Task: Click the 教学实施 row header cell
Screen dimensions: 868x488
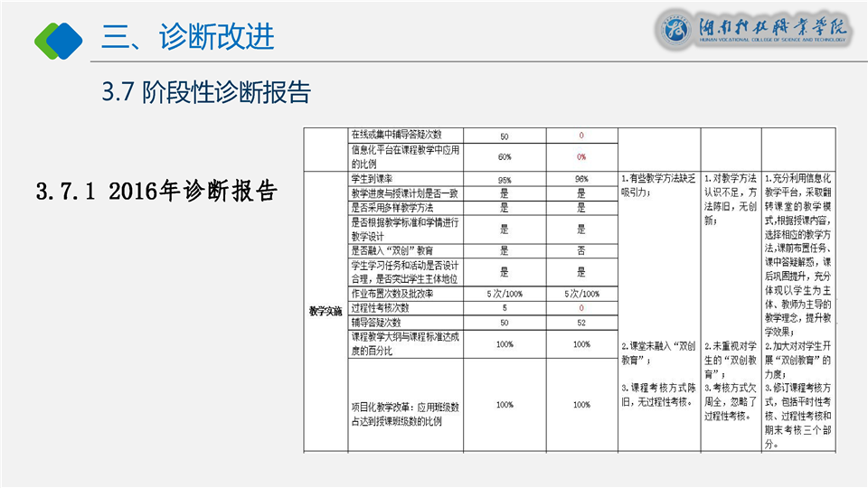Action: [x=325, y=311]
